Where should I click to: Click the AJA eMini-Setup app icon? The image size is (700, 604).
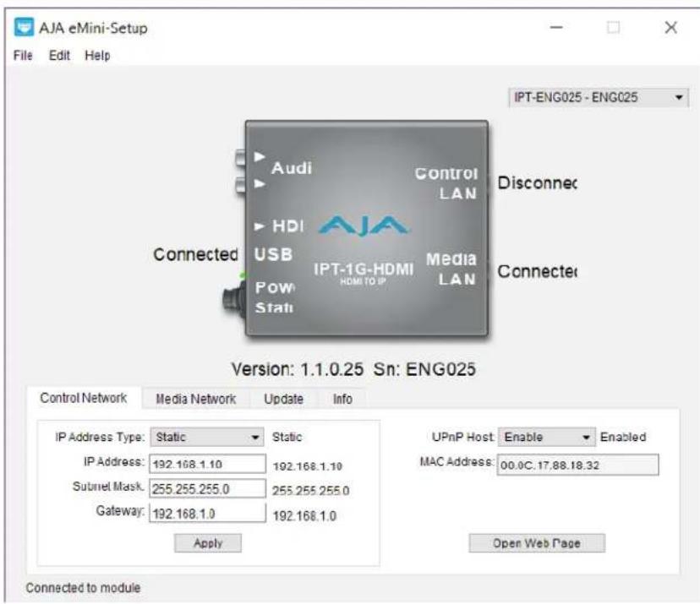pos(24,28)
